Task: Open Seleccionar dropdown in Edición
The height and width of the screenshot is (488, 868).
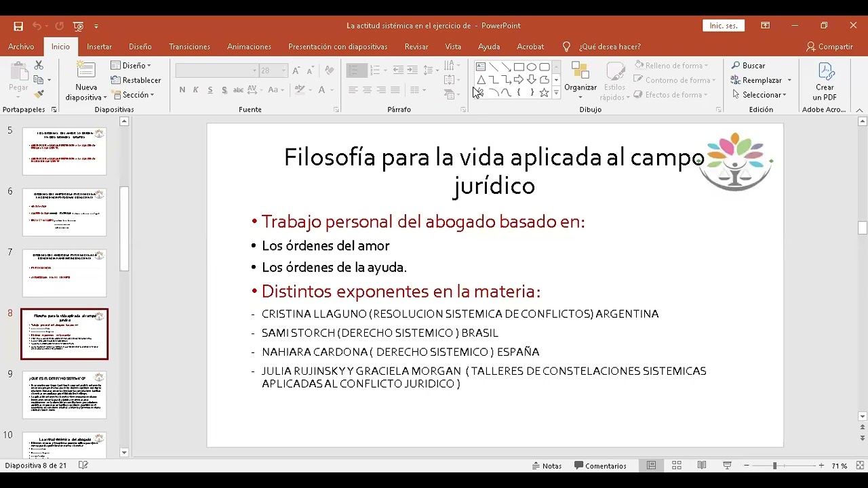Action: (x=759, y=95)
